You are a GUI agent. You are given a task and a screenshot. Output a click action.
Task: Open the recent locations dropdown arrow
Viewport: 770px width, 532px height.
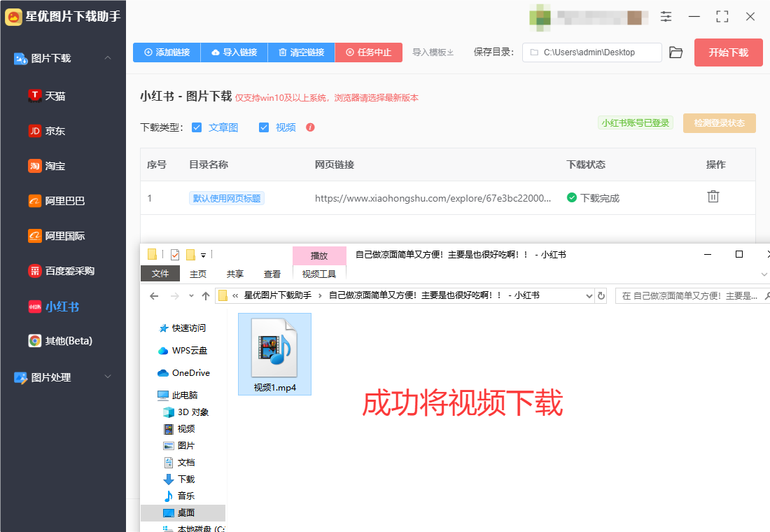click(x=191, y=295)
